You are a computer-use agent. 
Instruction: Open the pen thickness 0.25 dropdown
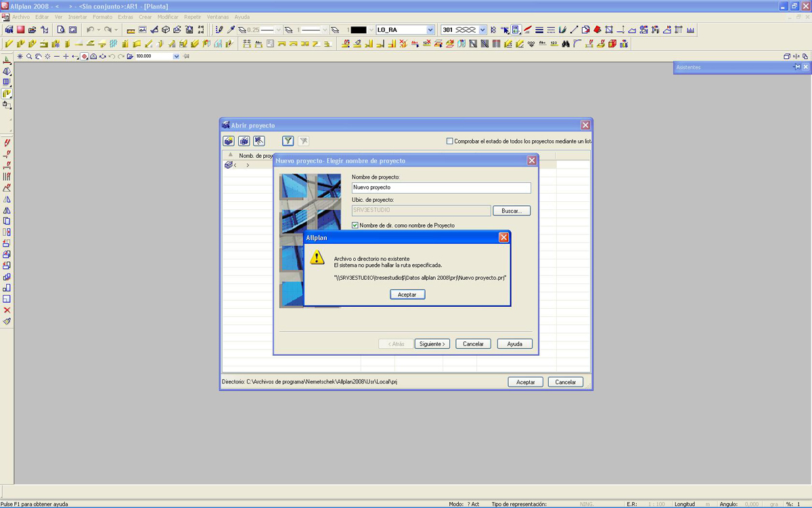click(x=279, y=30)
